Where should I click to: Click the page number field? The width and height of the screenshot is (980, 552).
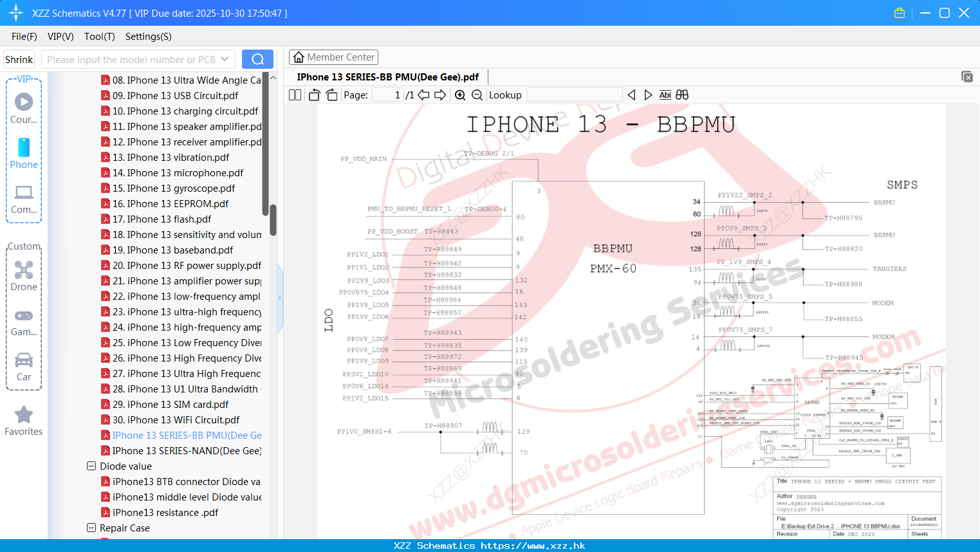pos(388,95)
